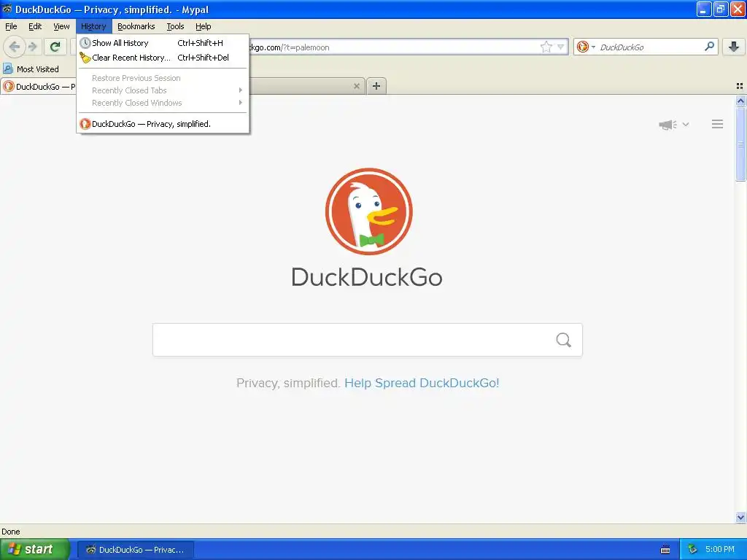Click the Done status bar text
747x560 pixels.
pyautogui.click(x=10, y=532)
